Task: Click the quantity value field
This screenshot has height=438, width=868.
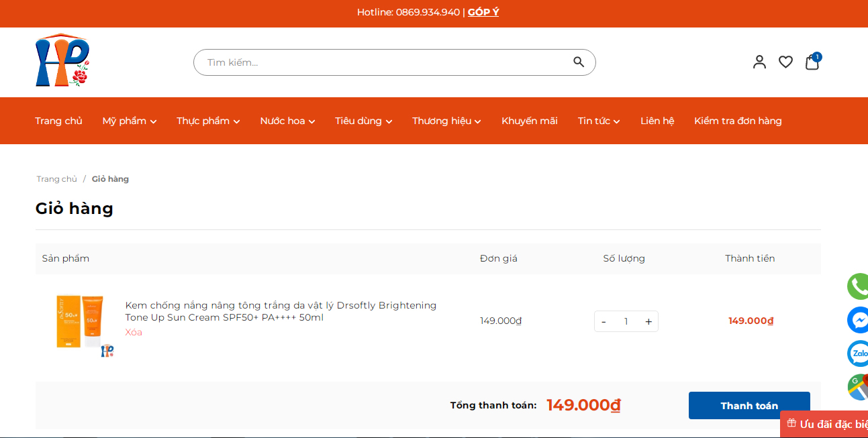Action: tap(626, 321)
